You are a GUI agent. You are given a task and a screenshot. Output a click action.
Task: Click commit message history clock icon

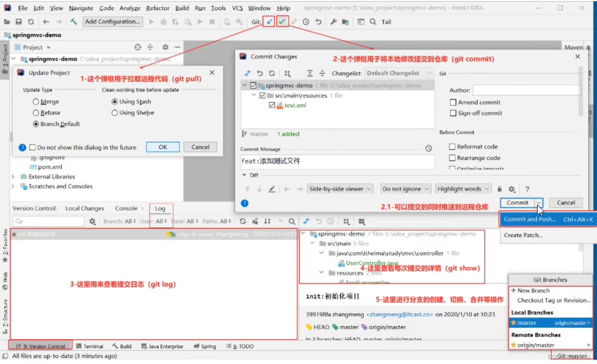pyautogui.click(x=429, y=149)
